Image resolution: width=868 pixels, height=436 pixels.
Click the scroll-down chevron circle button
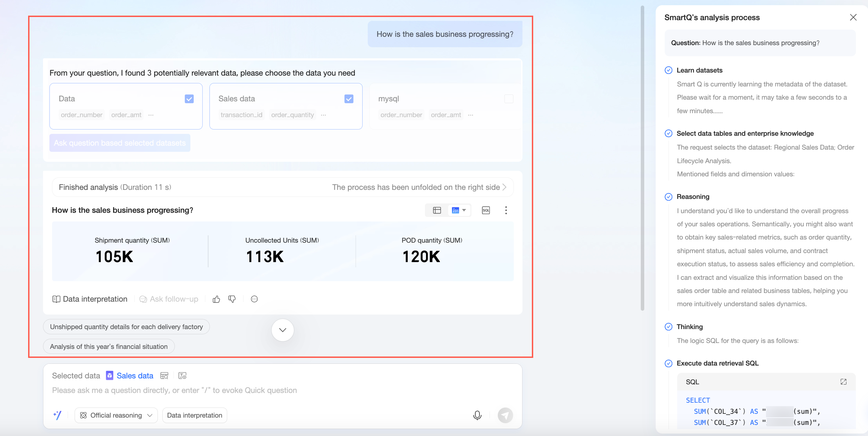click(x=282, y=330)
